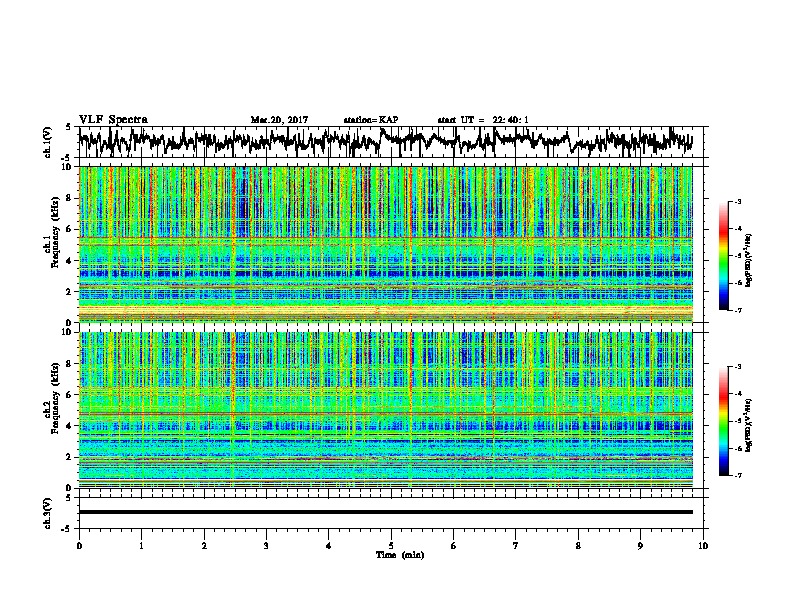
Task: Select the 'ch.1(V)' waveform axis label
Action: tap(47, 142)
